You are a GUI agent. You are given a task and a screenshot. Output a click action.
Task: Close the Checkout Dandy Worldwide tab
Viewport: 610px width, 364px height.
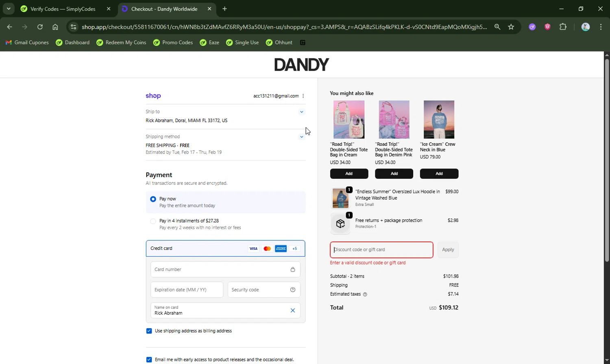(x=209, y=9)
